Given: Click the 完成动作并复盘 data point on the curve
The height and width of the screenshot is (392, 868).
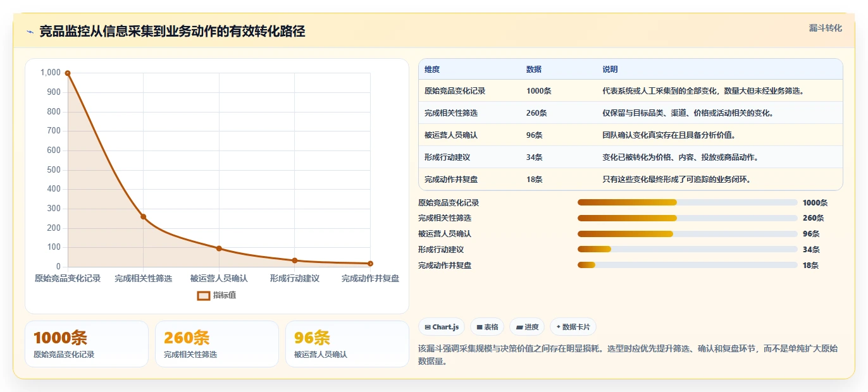Looking at the screenshot, I should click(x=370, y=264).
